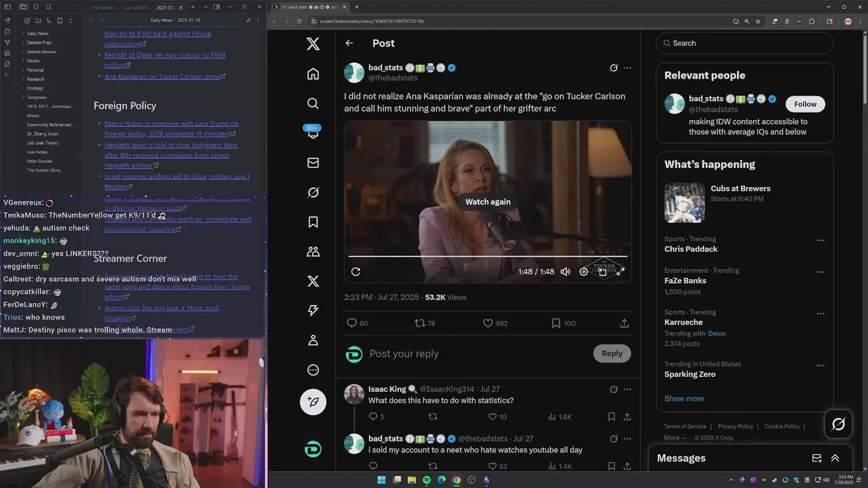Open X Home from the sidebar

pyautogui.click(x=313, y=74)
